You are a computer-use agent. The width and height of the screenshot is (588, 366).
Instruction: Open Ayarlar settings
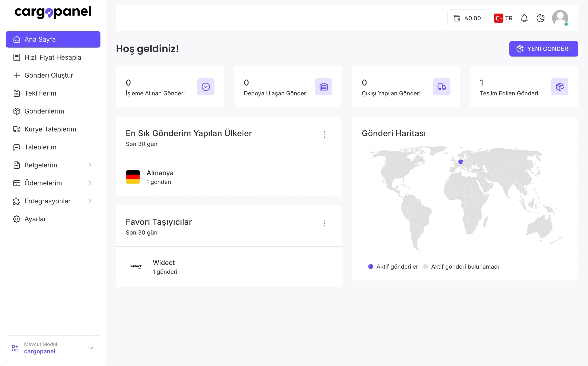point(35,219)
